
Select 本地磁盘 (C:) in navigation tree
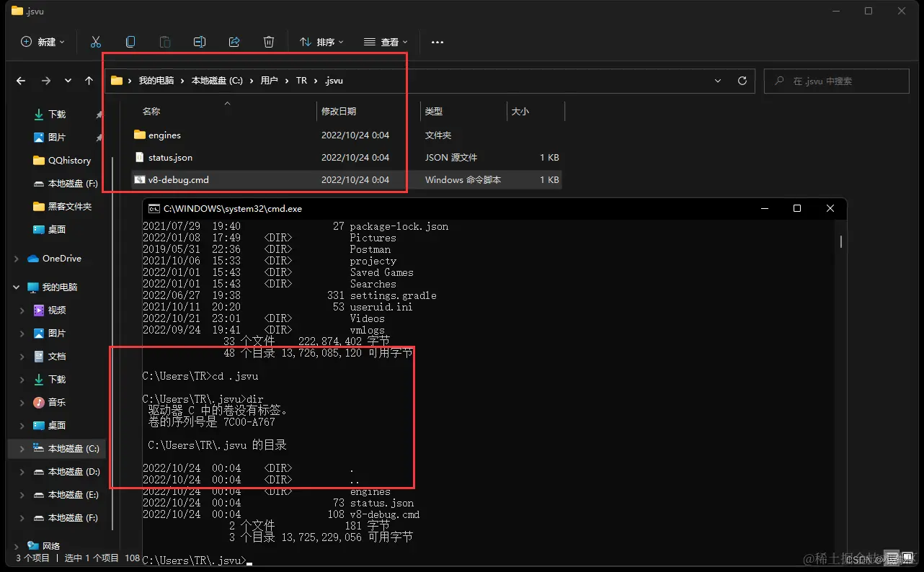pyautogui.click(x=65, y=448)
